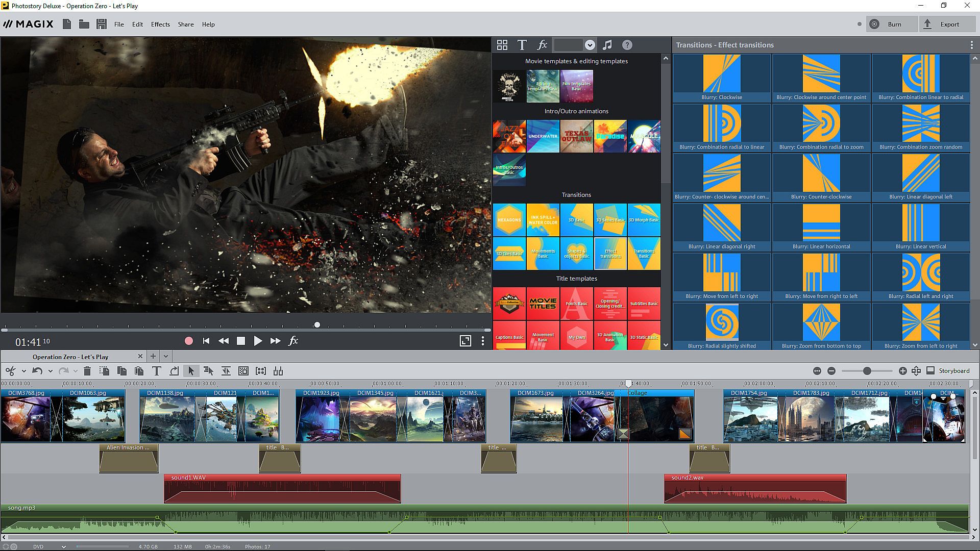Open the Effects menu
The width and height of the screenshot is (980, 551).
tap(160, 24)
